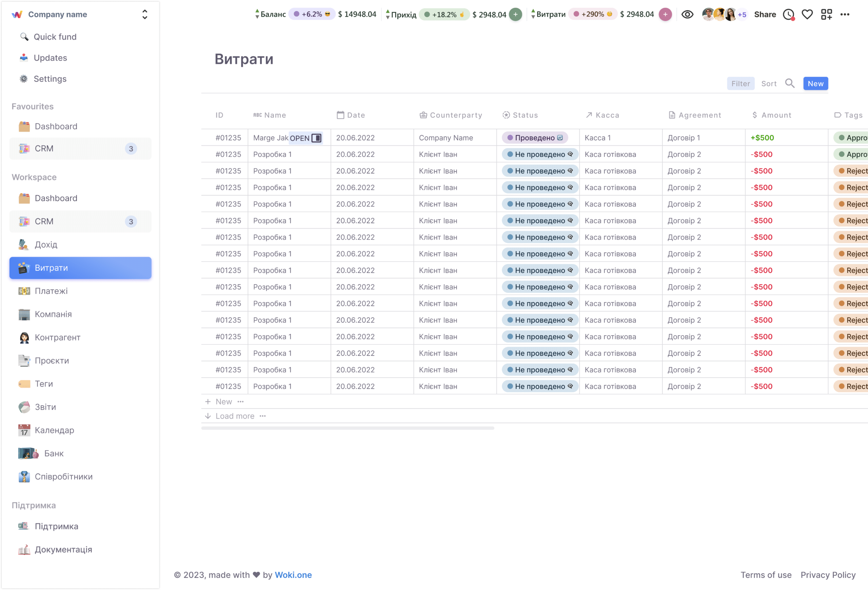Toggle the Баланс sort arrows

coord(257,14)
